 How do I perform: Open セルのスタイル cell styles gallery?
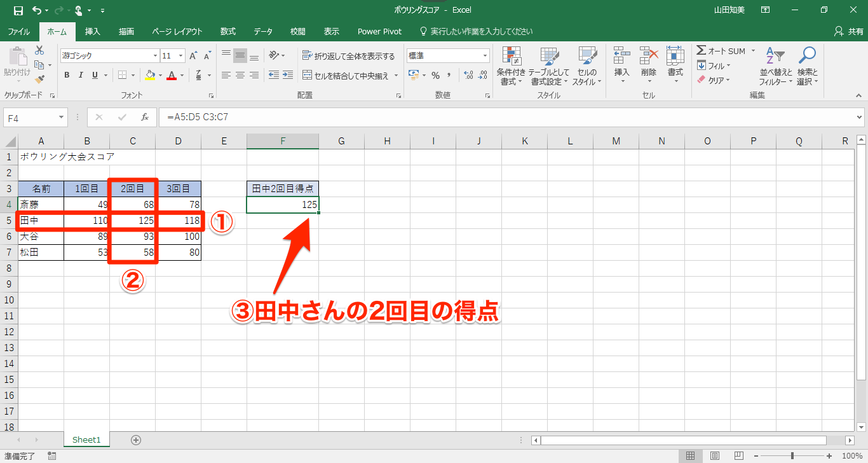[x=587, y=66]
